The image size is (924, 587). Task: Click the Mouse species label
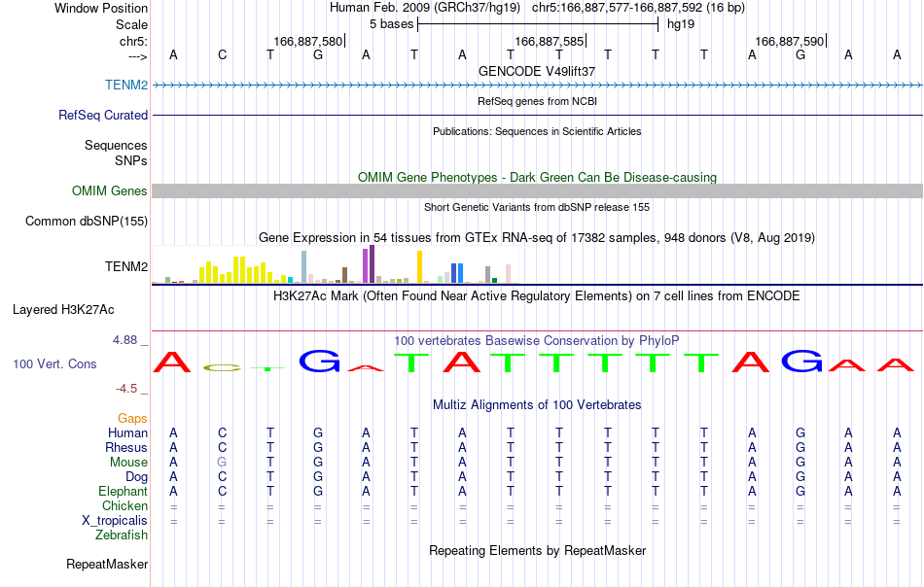[128, 463]
